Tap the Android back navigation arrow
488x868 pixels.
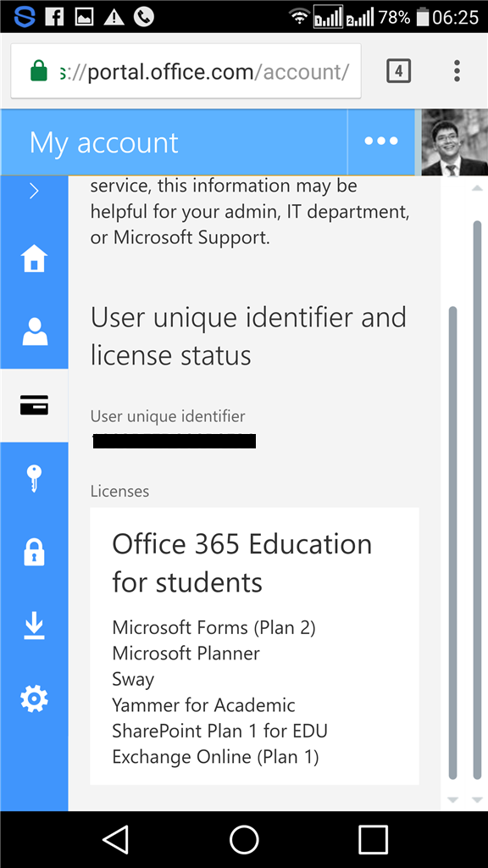click(x=117, y=839)
